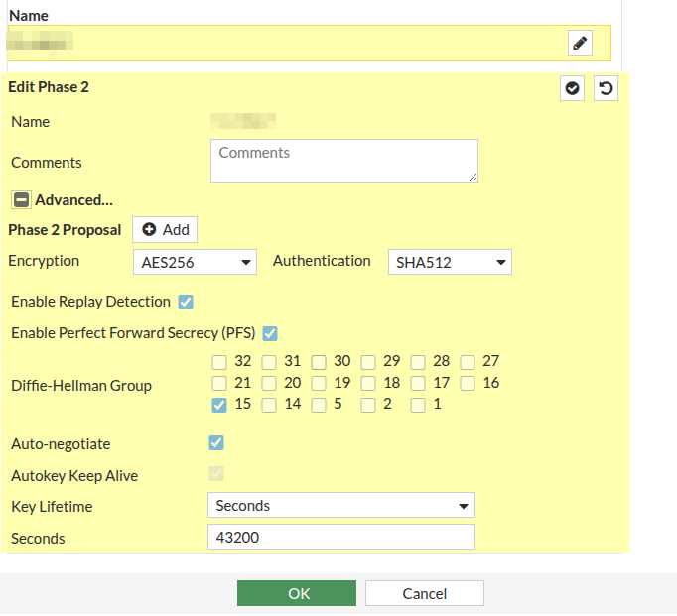Check Diffie-Hellman Group 32
The height and width of the screenshot is (616, 677).
point(219,362)
